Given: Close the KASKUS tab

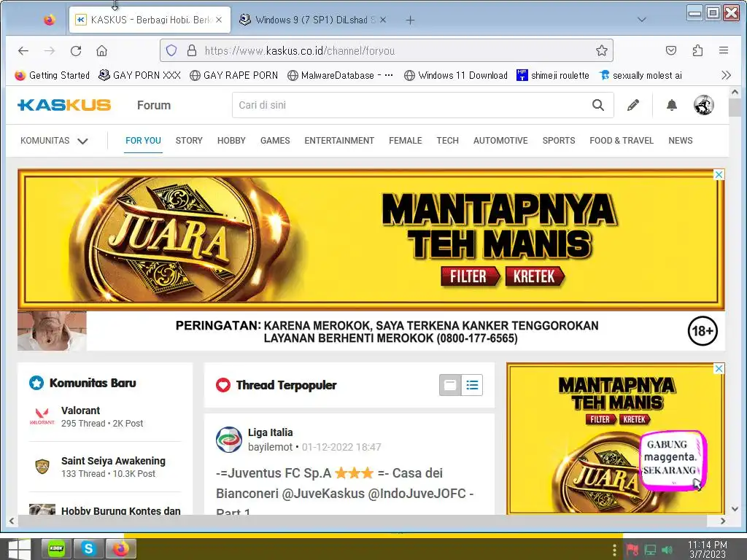Looking at the screenshot, I should click(x=219, y=20).
